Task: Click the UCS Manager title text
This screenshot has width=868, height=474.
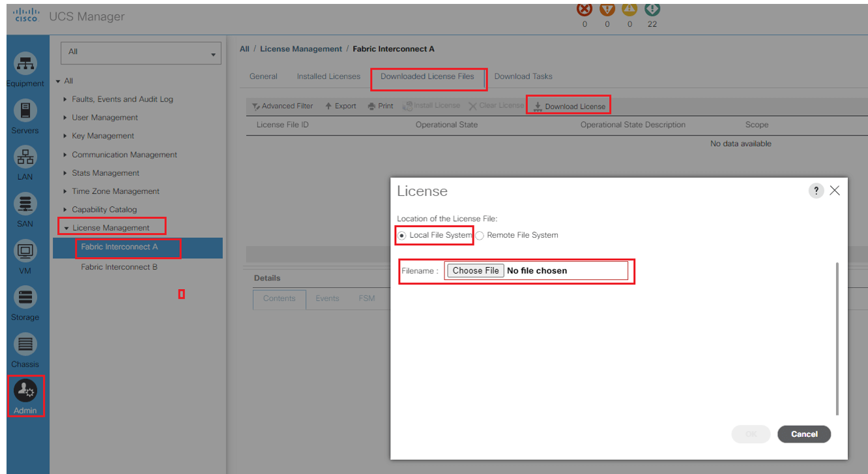Action: click(x=87, y=16)
